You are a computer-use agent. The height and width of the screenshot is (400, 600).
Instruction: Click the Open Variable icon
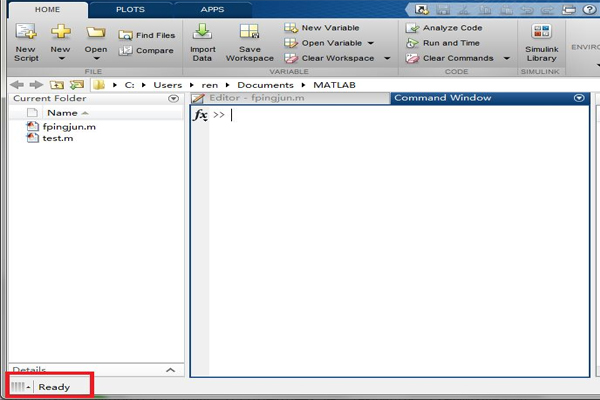291,43
